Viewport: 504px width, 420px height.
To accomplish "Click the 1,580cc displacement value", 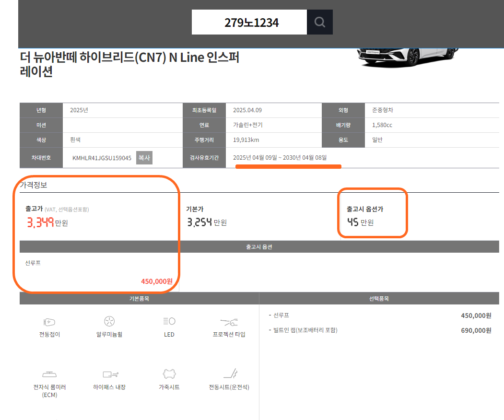I will [x=382, y=125].
